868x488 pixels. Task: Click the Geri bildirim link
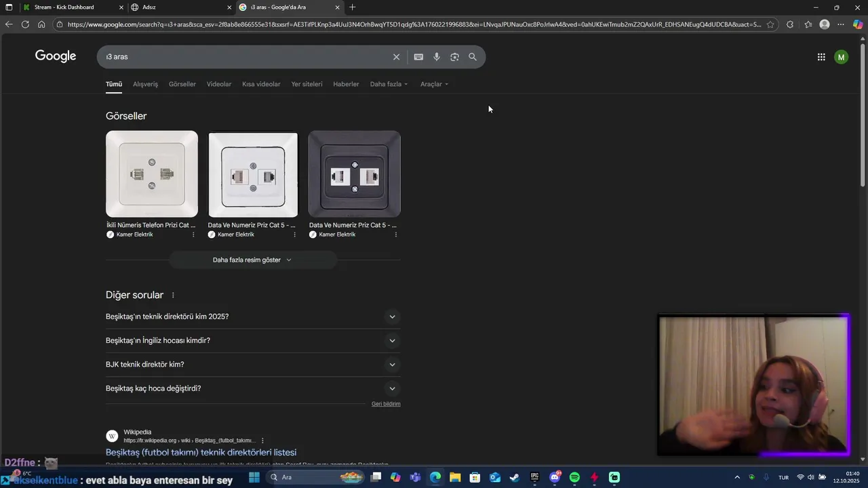pyautogui.click(x=386, y=404)
